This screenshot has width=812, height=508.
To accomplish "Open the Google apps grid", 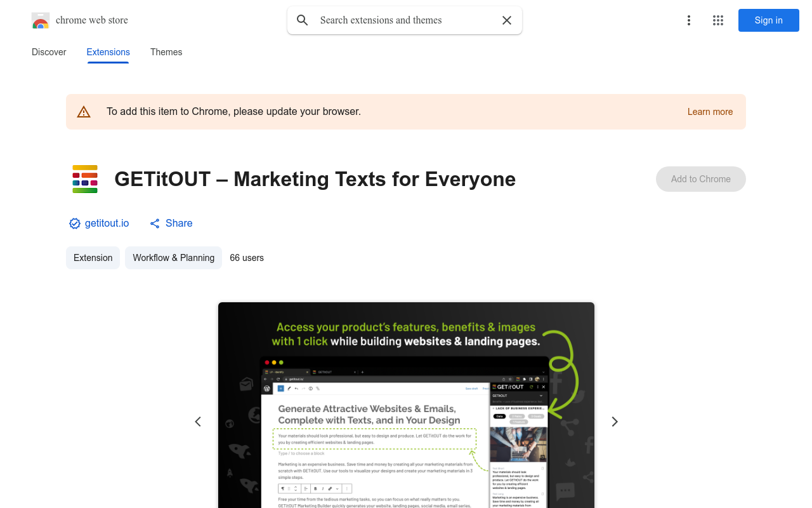I will 718,20.
